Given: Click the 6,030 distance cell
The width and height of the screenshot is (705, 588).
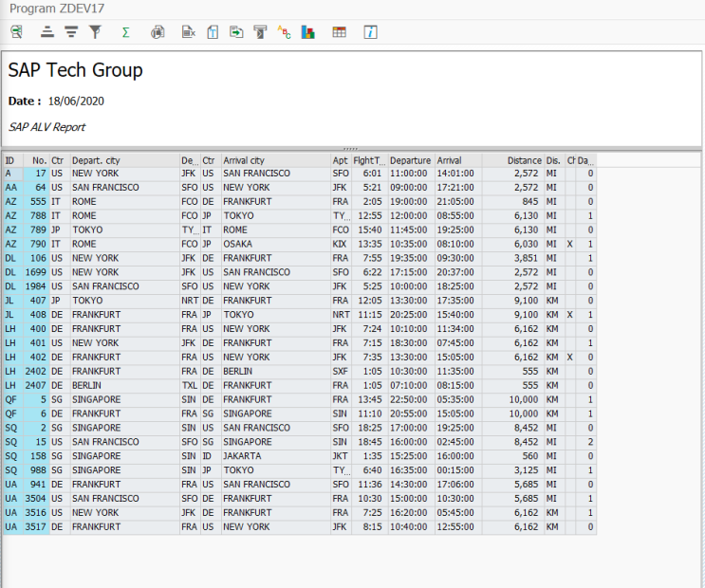Looking at the screenshot, I should coord(513,244).
